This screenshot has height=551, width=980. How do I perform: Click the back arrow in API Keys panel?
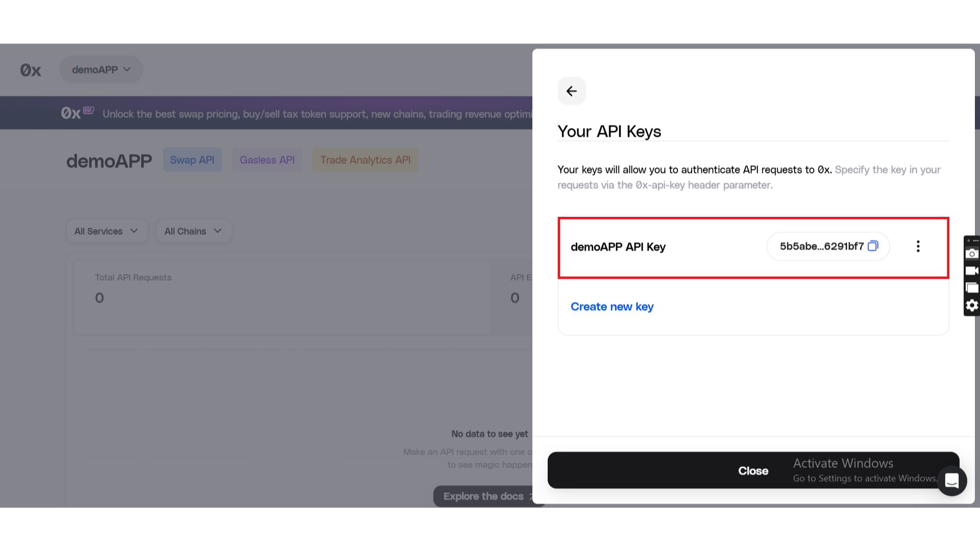click(x=572, y=91)
